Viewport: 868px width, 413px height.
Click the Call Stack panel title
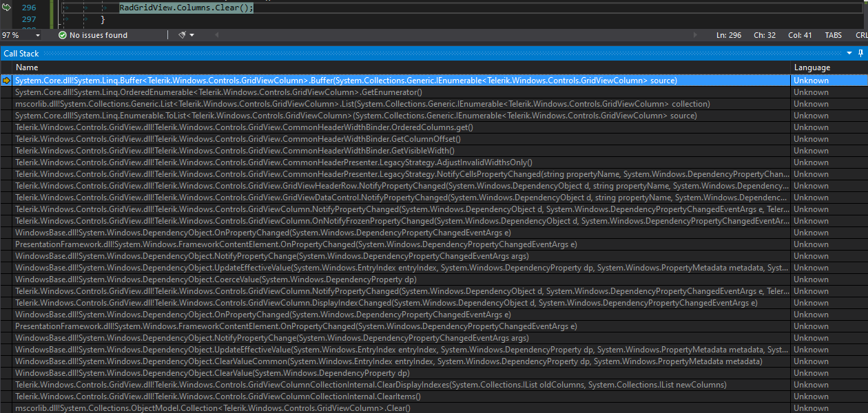point(21,54)
